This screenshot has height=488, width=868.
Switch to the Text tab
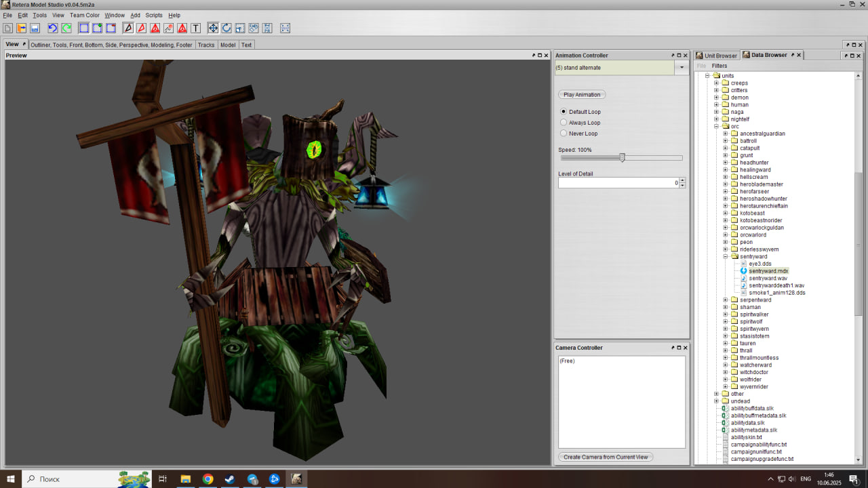tap(246, 45)
